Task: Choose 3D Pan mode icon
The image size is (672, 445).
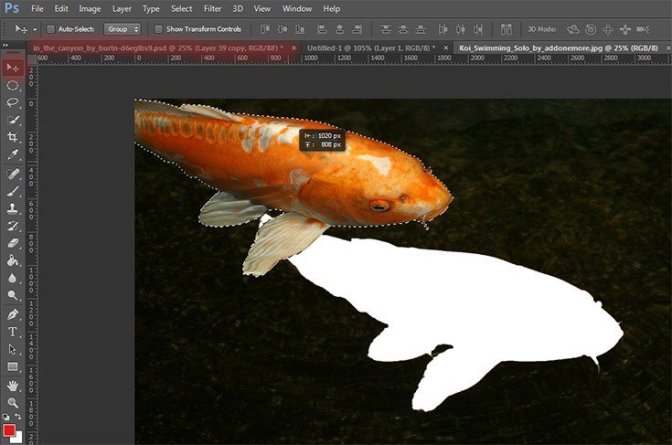Action: click(x=608, y=29)
